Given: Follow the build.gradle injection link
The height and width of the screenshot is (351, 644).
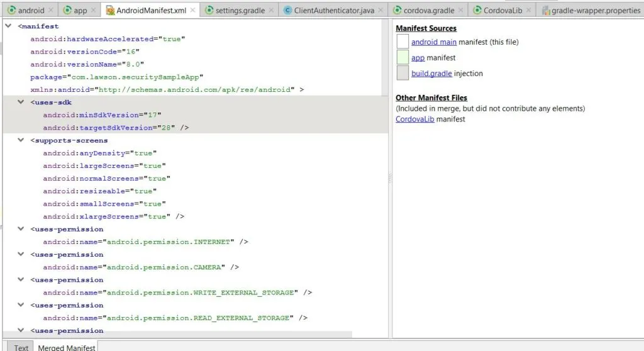Looking at the screenshot, I should [431, 74].
